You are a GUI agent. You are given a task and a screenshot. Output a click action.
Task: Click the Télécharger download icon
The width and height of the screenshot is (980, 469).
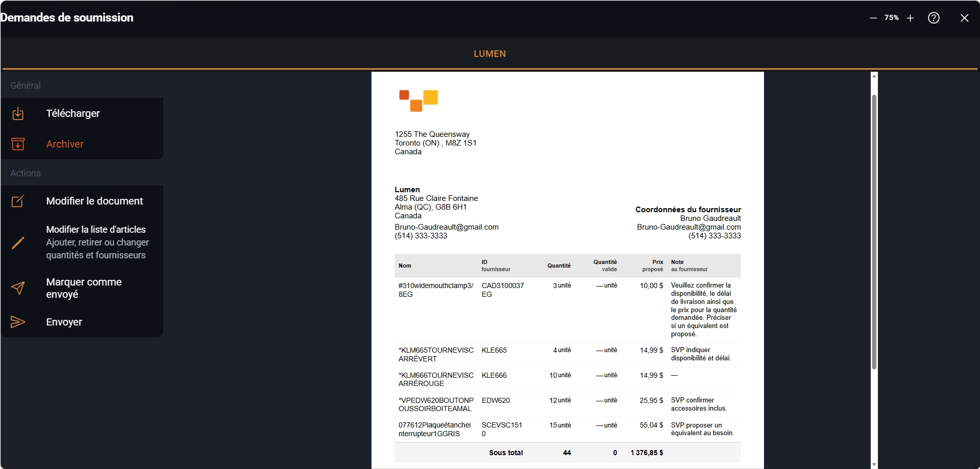[x=18, y=113]
